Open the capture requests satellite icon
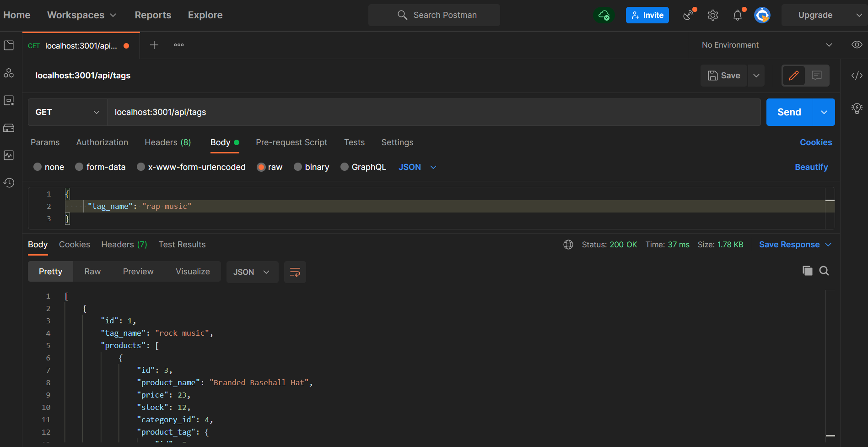 coord(689,15)
